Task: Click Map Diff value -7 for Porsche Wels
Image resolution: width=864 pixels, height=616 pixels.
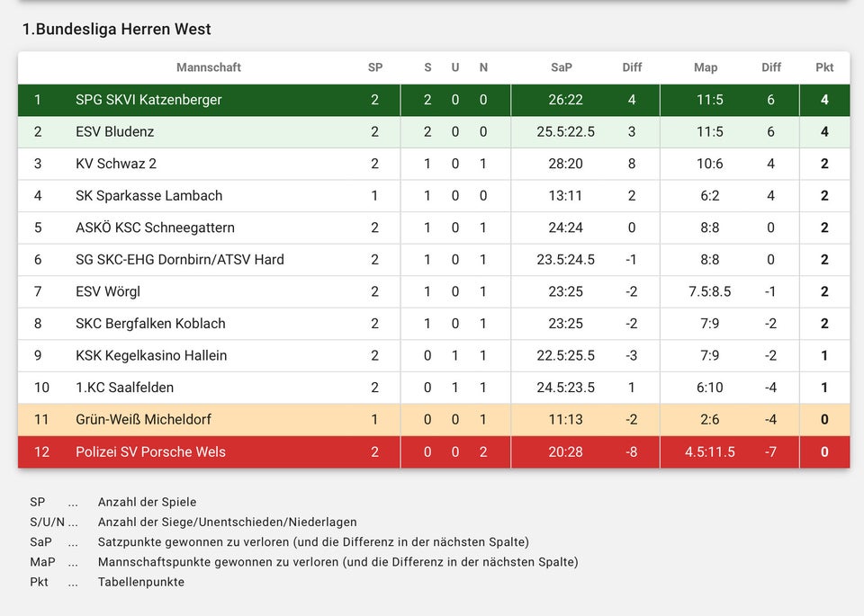Action: coord(770,451)
